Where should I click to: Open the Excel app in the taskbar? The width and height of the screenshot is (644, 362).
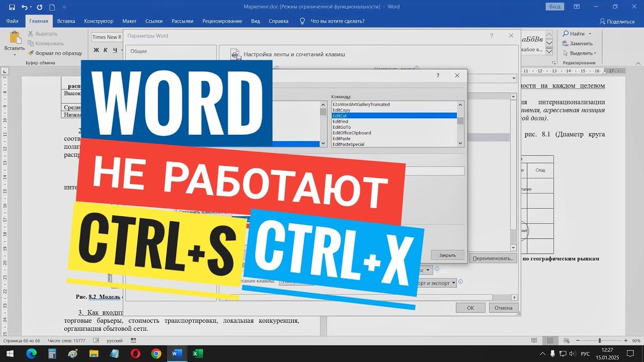(x=198, y=353)
